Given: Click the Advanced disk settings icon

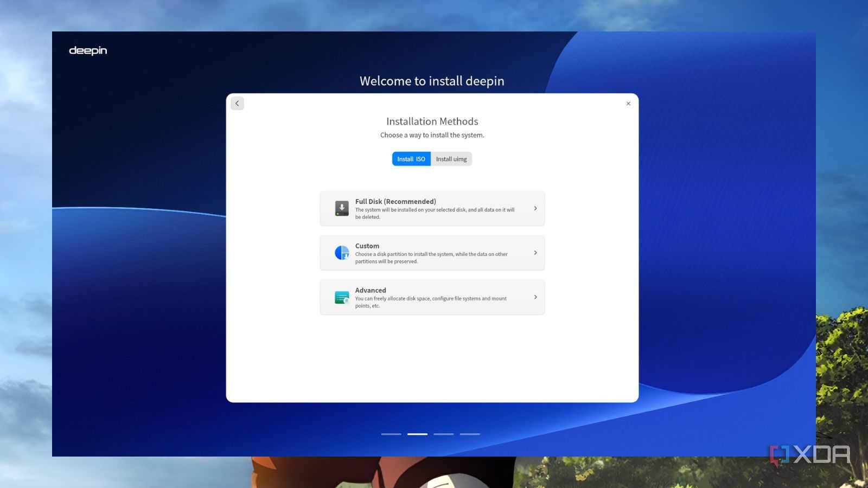Looking at the screenshot, I should [x=342, y=297].
